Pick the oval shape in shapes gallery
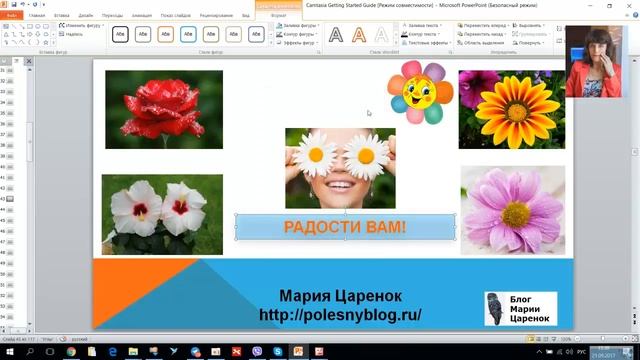This screenshot has height=360, width=640. click(x=38, y=26)
